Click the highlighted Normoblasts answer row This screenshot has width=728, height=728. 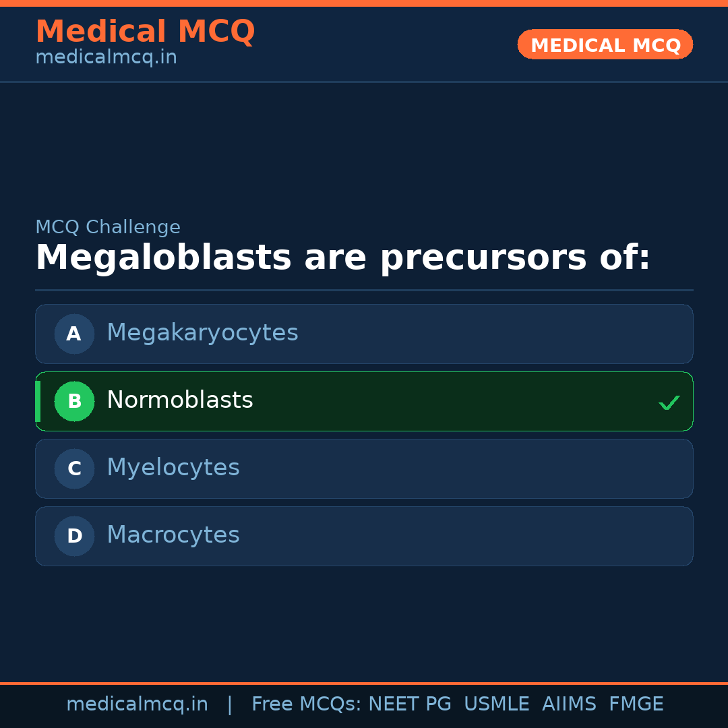[364, 401]
